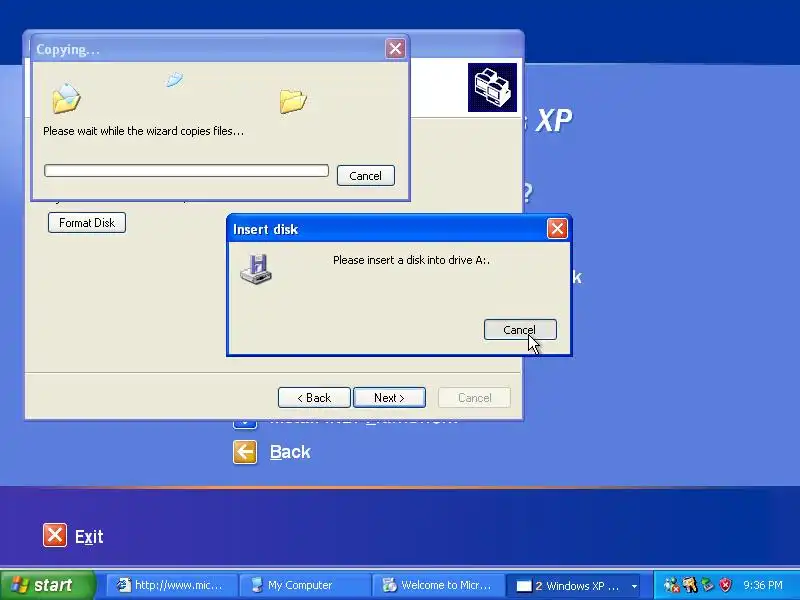800x600 pixels.
Task: Click the Back link in Welcome screen
Action: [290, 452]
